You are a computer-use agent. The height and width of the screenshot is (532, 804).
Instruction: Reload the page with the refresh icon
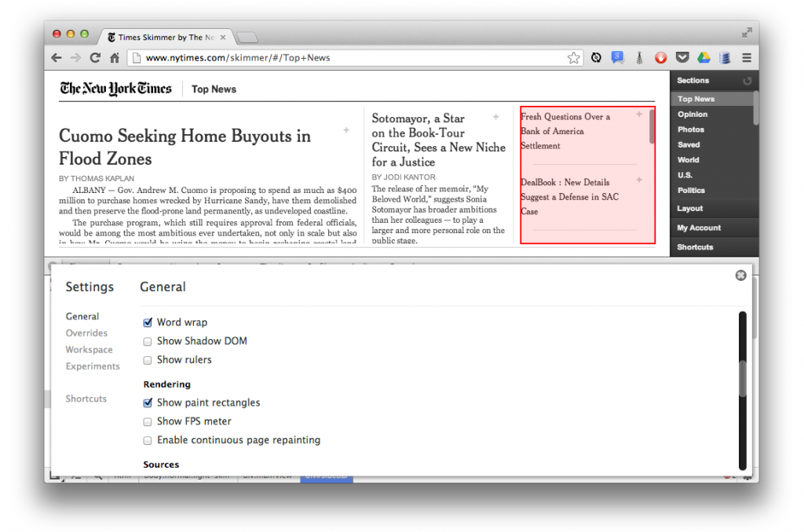click(x=95, y=57)
